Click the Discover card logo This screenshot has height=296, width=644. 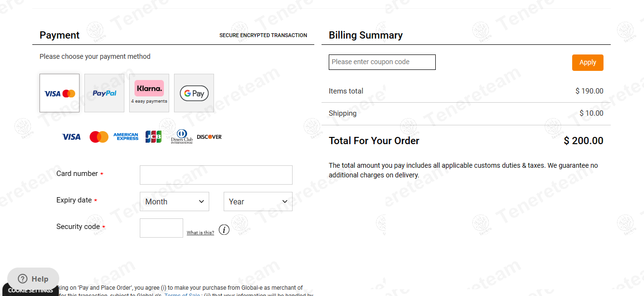click(209, 137)
